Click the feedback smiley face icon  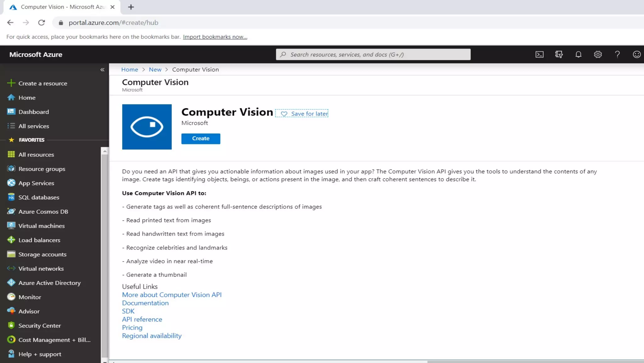pos(636,54)
